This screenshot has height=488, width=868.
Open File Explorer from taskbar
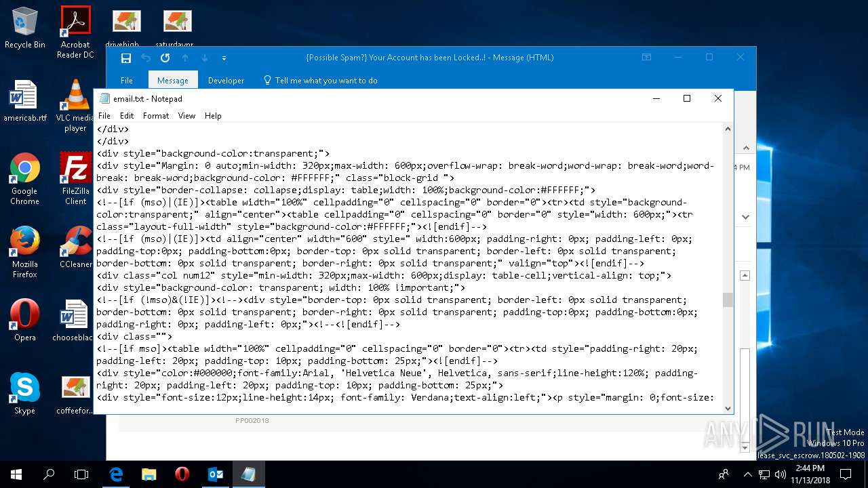point(149,474)
